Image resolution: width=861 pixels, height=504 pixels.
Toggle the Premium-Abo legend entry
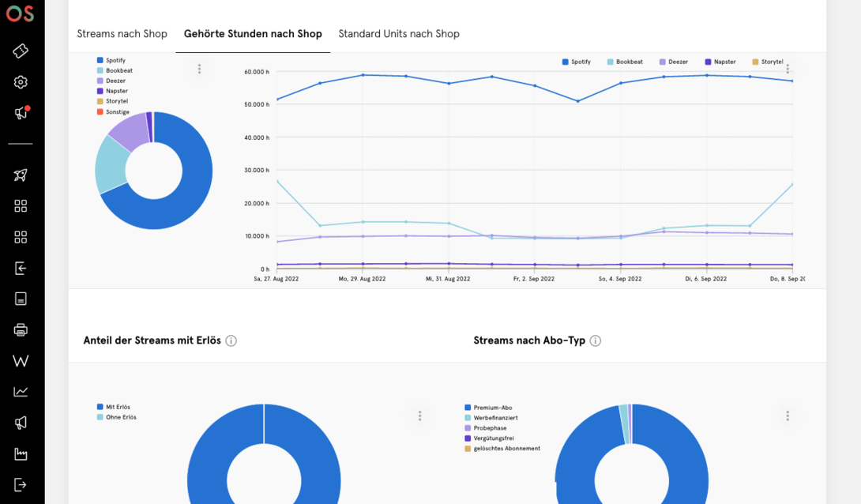(x=488, y=408)
